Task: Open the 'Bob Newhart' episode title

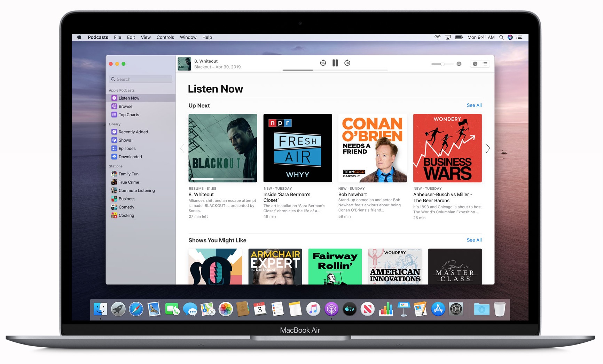Action: (353, 195)
